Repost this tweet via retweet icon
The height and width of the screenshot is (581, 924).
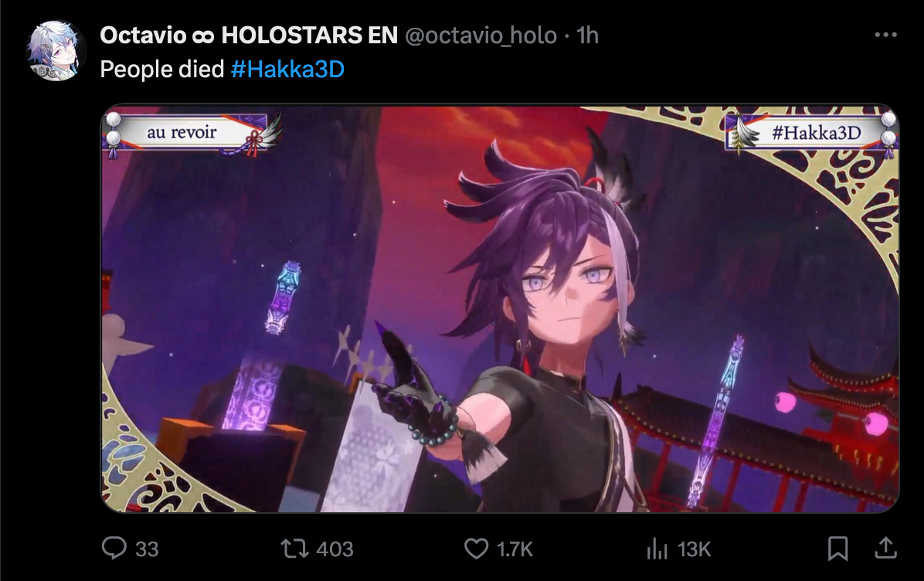click(294, 549)
